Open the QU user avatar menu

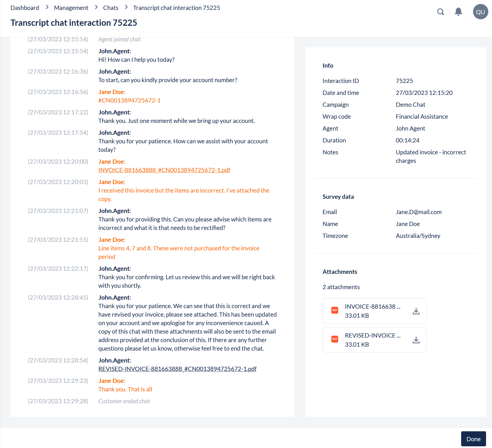(480, 12)
